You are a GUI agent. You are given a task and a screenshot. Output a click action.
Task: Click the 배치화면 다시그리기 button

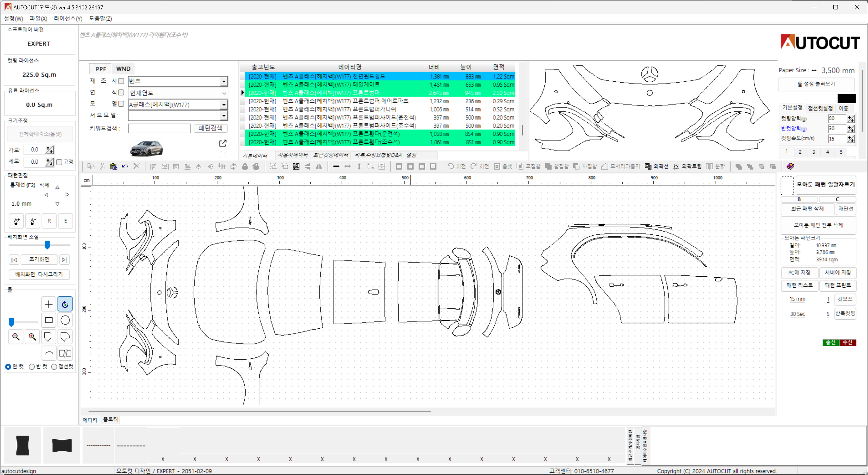tap(39, 275)
